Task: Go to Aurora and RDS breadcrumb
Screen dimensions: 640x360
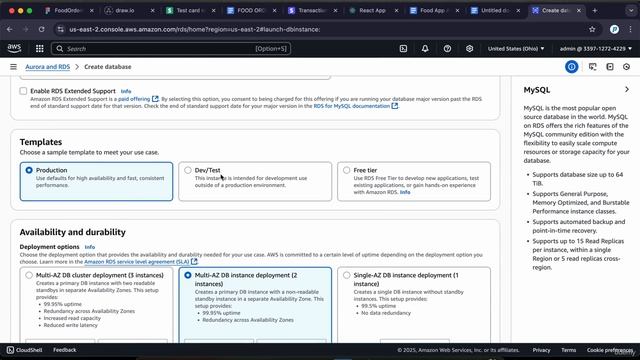Action: pyautogui.click(x=47, y=67)
